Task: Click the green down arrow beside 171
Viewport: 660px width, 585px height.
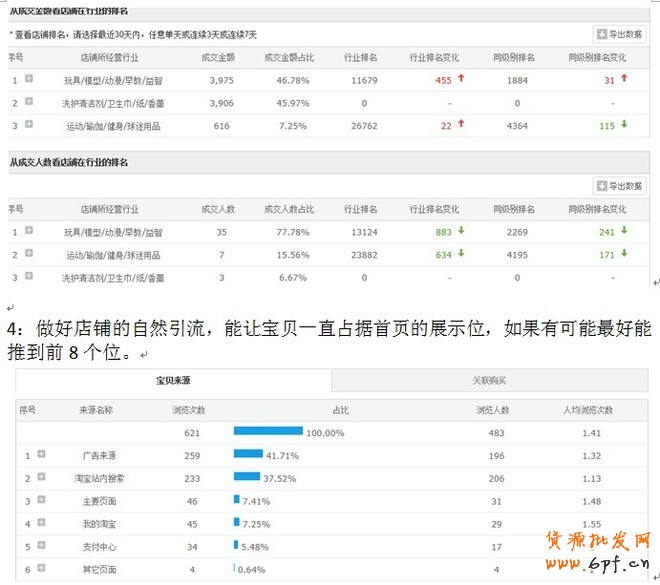Action: point(624,254)
